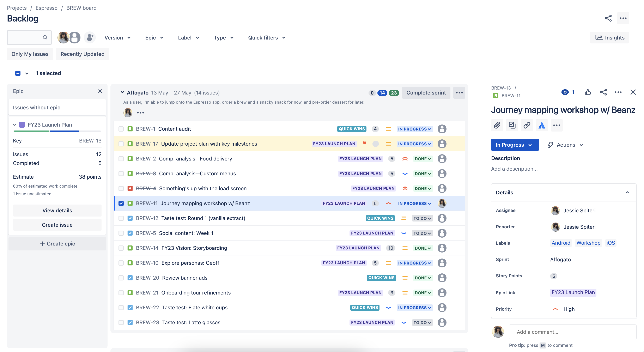Click the checklist icon on BREW-11 panel
Viewport: 644px width, 352px height.
point(512,125)
